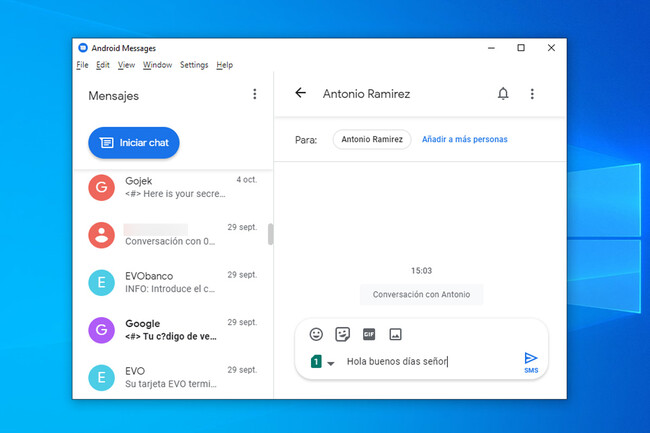Click Añadir a más personas link
Screen dimensions: 650x433
465,139
